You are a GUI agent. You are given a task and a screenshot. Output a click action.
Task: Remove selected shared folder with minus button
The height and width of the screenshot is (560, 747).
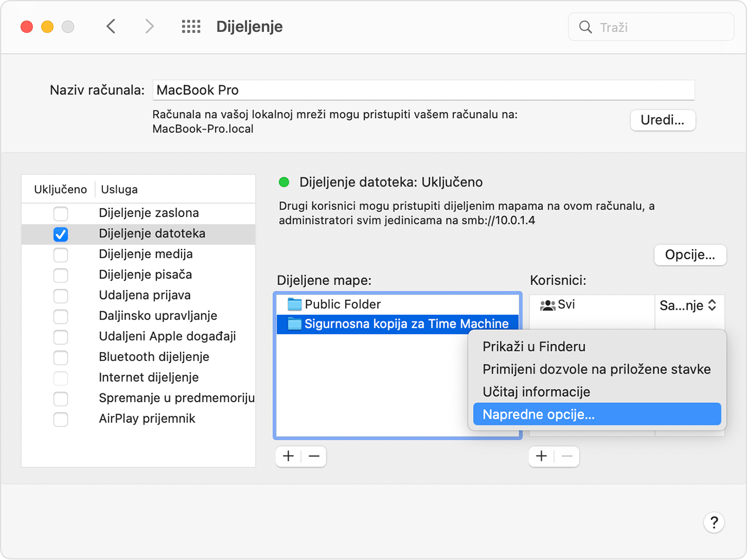click(x=314, y=456)
